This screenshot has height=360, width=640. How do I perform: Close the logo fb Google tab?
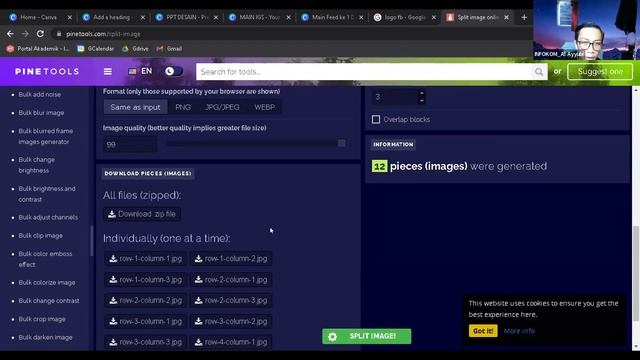click(x=433, y=17)
